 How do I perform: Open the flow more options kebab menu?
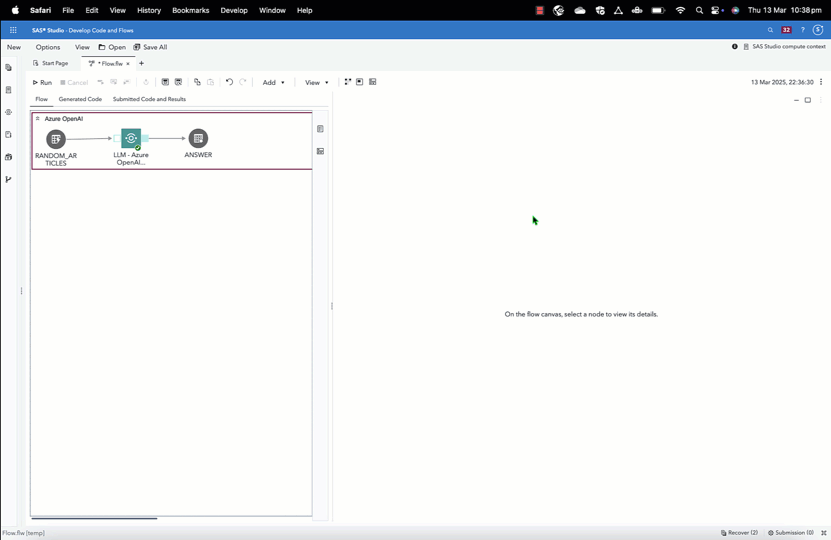821,82
